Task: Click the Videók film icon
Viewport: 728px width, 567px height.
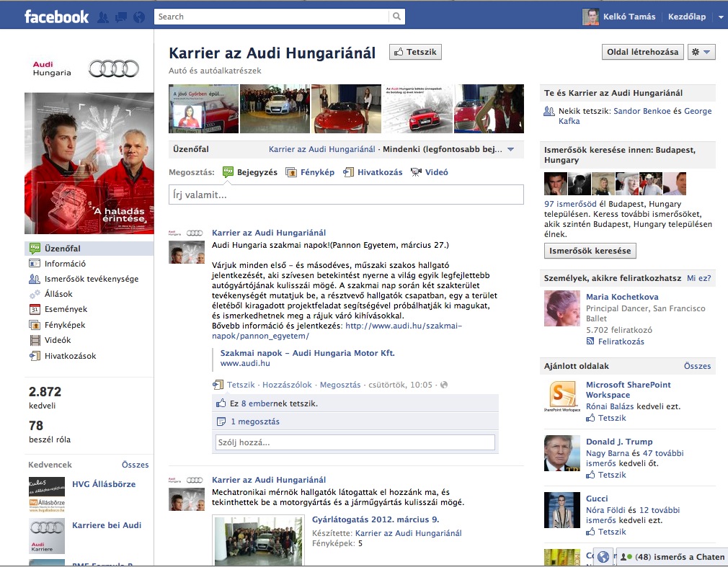Action: click(35, 340)
